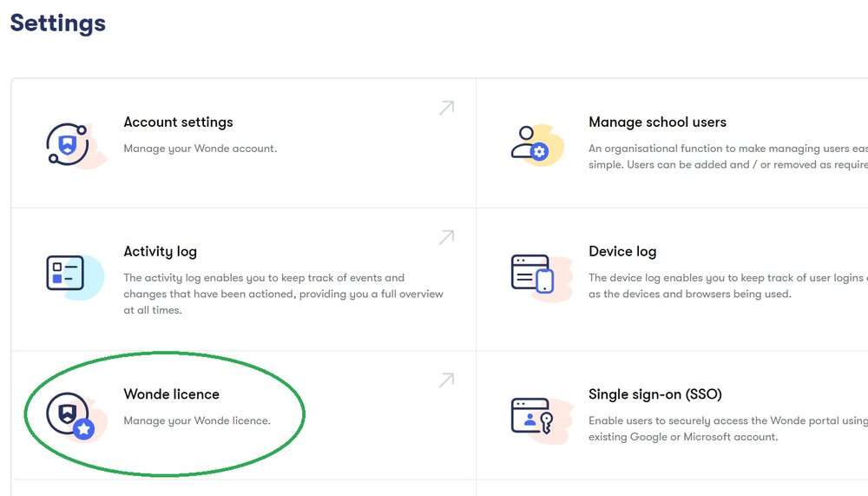Open the Account settings heading
The height and width of the screenshot is (496, 868).
178,122
